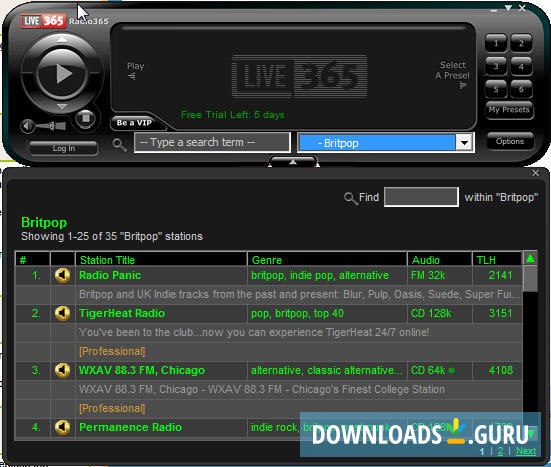Click the Radio Panic description line
Viewport: 551px width, 467px height.
299,294
